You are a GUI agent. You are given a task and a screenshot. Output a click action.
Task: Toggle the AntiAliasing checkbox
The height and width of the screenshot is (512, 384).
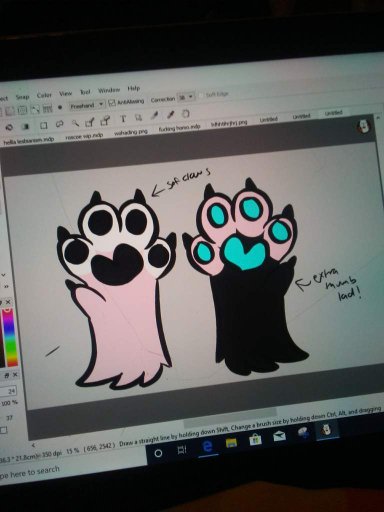pyautogui.click(x=112, y=103)
